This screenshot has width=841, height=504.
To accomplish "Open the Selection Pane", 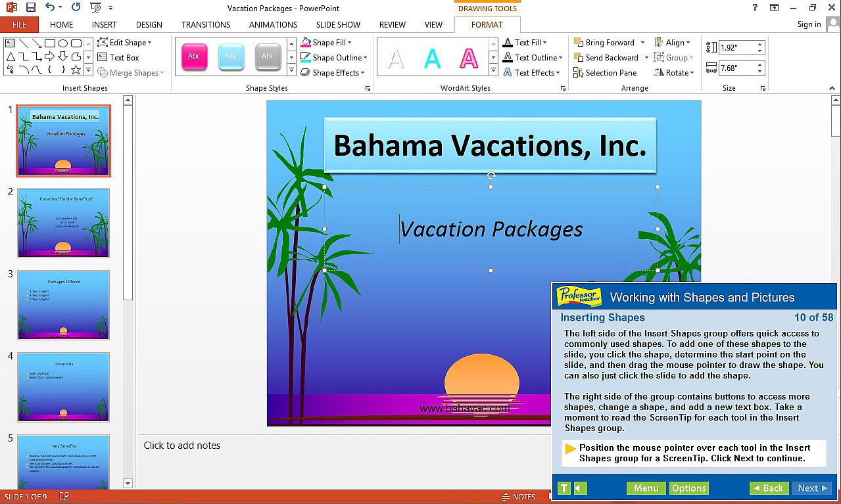I will [604, 73].
